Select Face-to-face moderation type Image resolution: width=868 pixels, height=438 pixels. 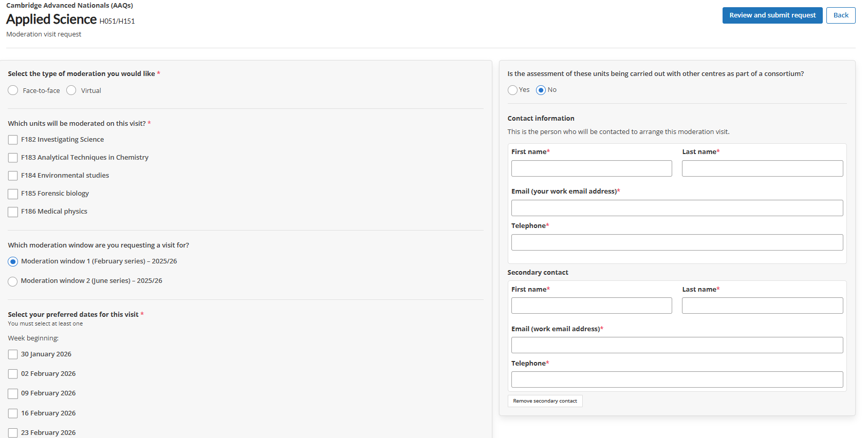(13, 90)
